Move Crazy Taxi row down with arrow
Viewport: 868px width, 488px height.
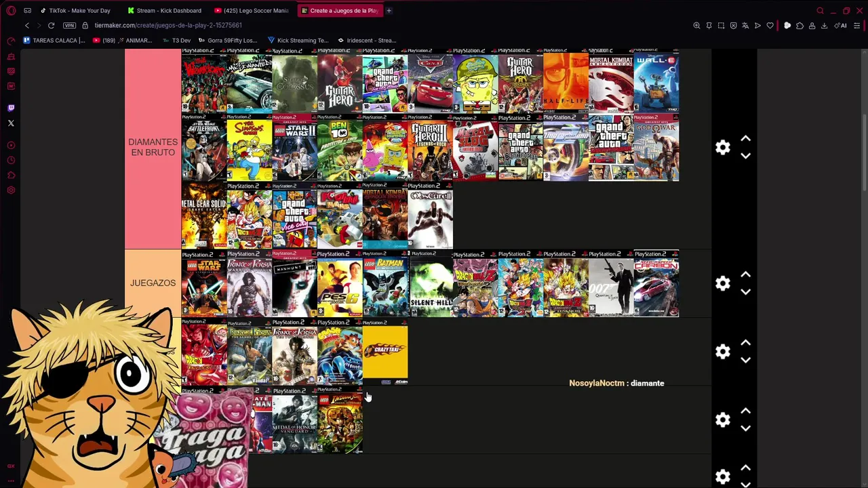pos(745,360)
